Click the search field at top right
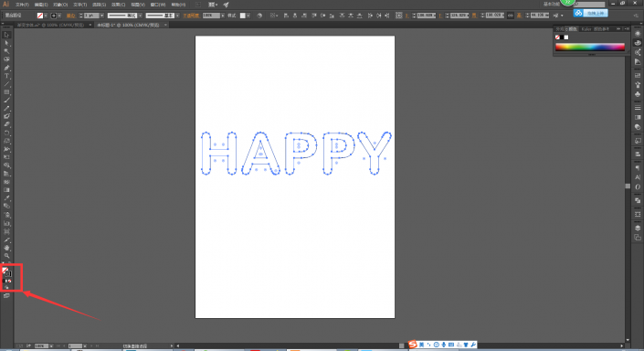 pos(590,5)
